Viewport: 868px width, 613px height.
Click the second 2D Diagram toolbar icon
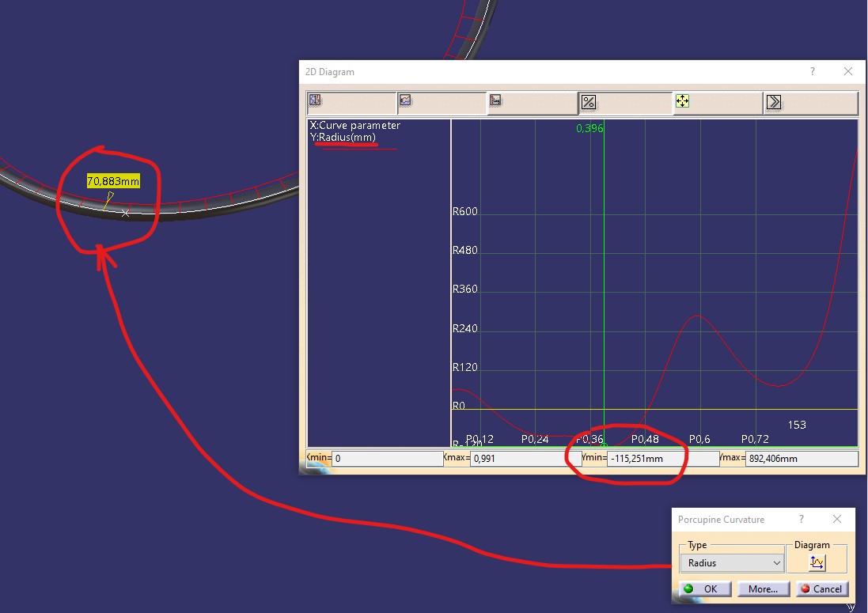coord(406,101)
